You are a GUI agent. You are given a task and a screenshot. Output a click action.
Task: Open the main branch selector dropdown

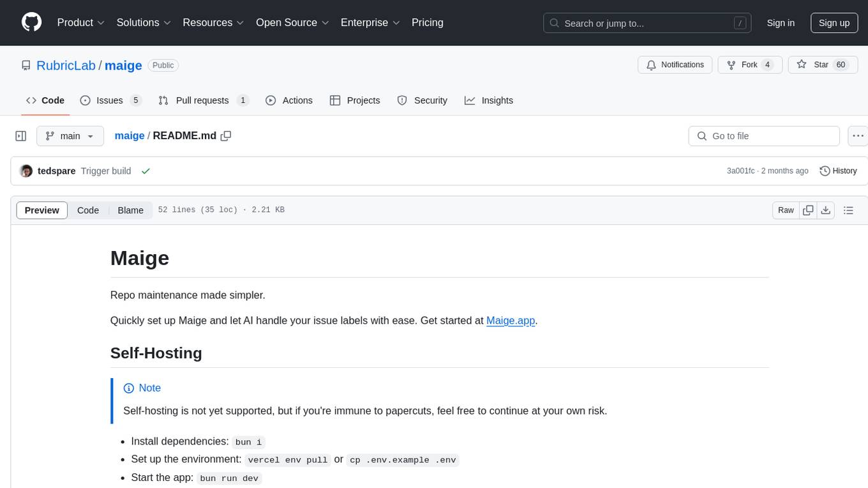(x=70, y=136)
